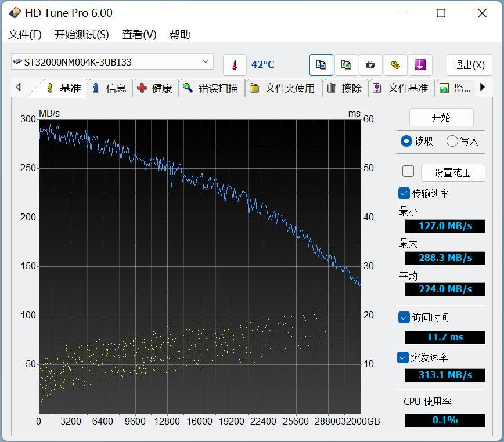Click the purple down-arrow minimize-to-tray icon
Screen dimensions: 504x442
coord(420,65)
